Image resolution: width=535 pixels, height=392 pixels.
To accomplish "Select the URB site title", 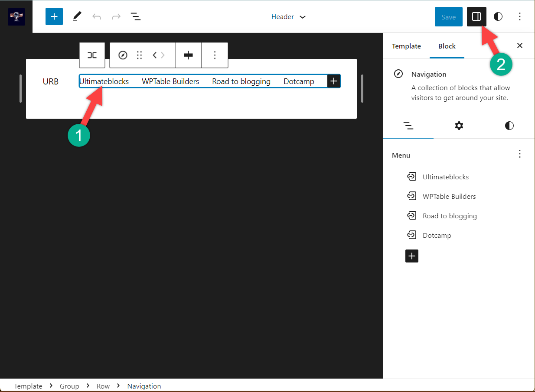I will (51, 81).
